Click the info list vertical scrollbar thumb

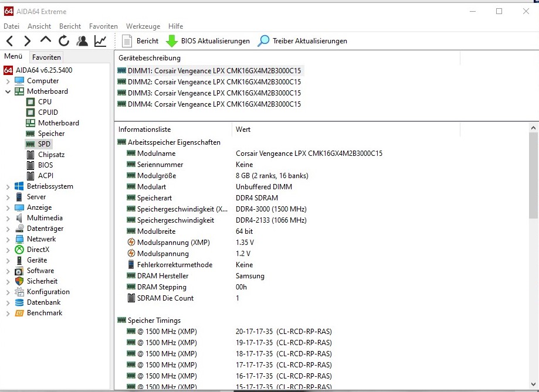pyautogui.click(x=533, y=175)
